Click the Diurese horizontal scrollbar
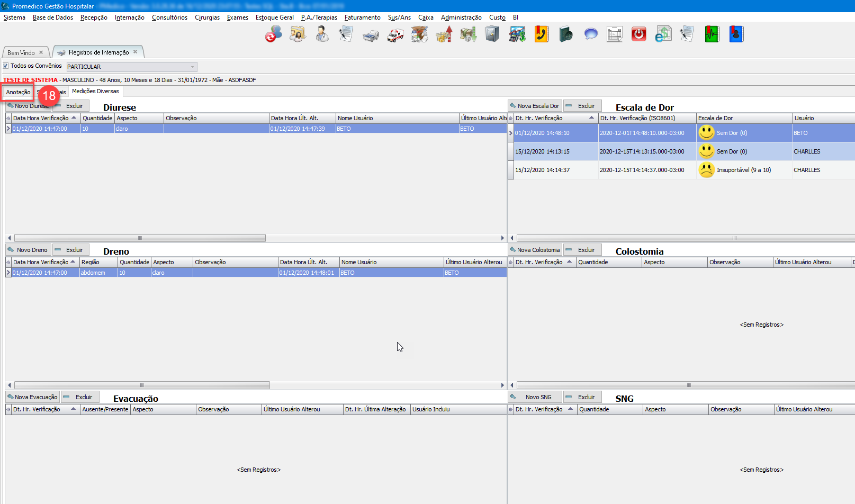 point(140,238)
